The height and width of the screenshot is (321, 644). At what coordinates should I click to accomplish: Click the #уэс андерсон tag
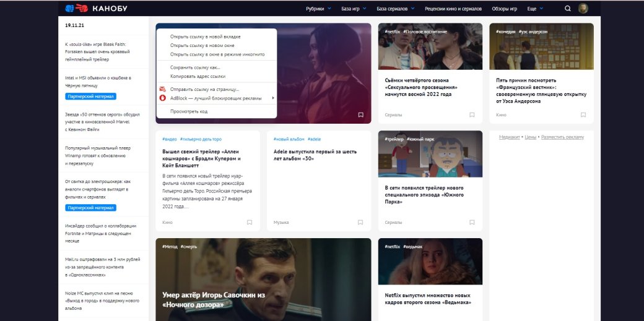click(x=533, y=32)
